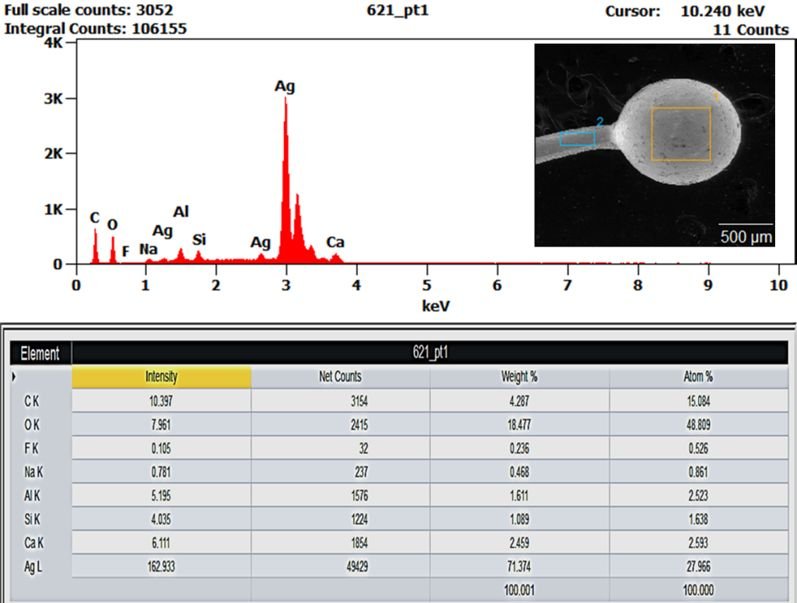The image size is (797, 603).
Task: Select the Net Counts column header
Action: (340, 377)
